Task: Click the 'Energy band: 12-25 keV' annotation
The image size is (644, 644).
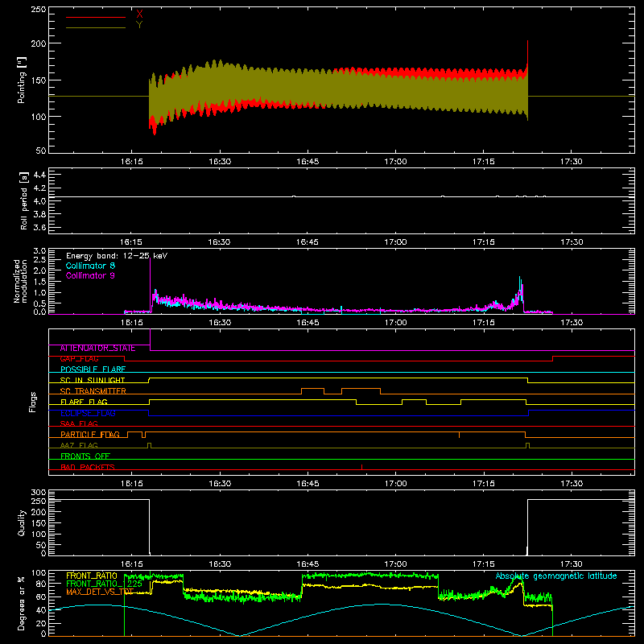Action: click(117, 256)
